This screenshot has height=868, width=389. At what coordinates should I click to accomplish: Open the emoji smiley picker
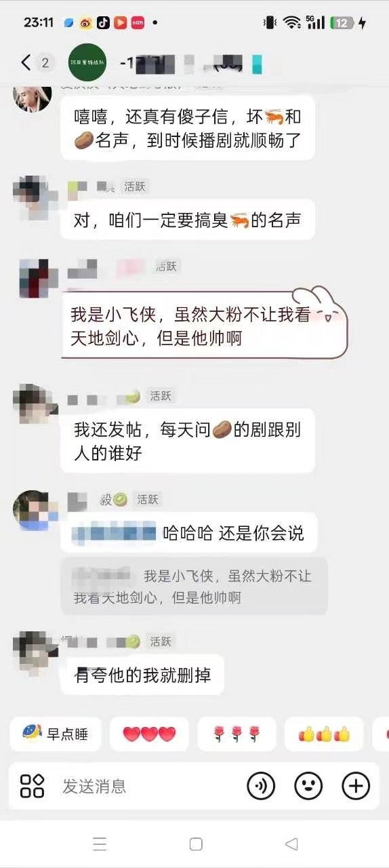pos(308,786)
